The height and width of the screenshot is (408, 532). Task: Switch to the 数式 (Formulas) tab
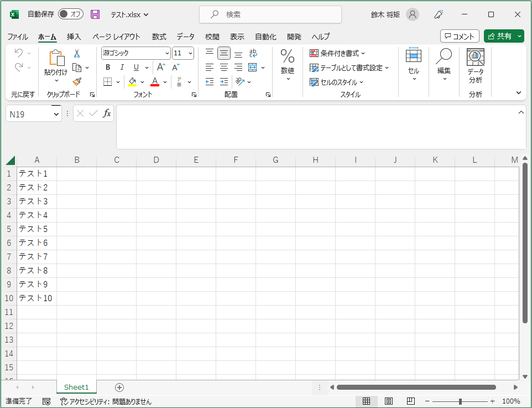coord(159,37)
